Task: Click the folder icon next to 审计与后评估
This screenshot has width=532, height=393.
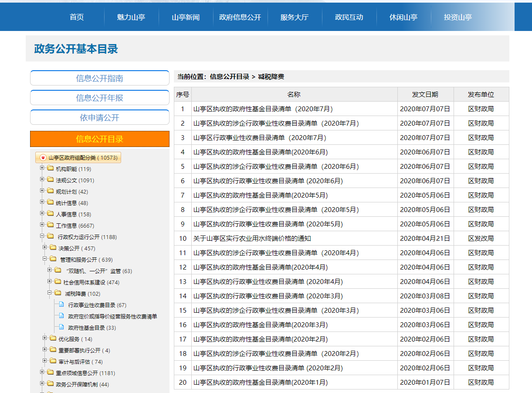Action: [x=53, y=361]
